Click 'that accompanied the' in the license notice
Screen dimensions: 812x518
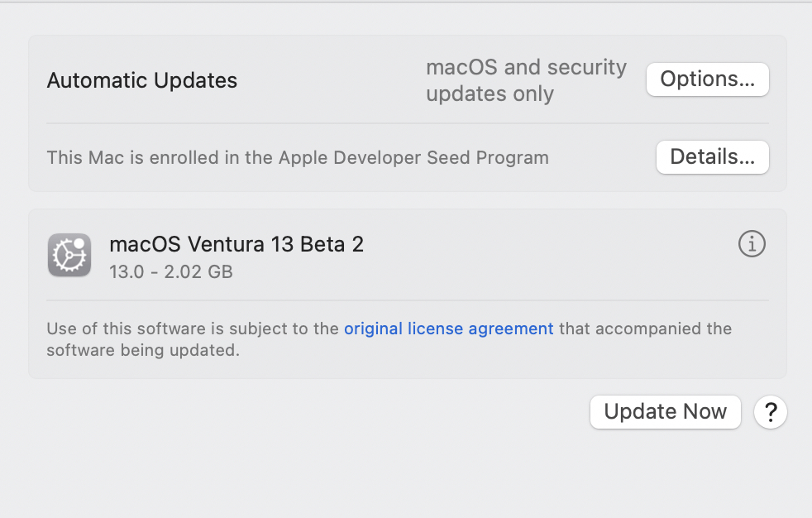[x=645, y=329]
